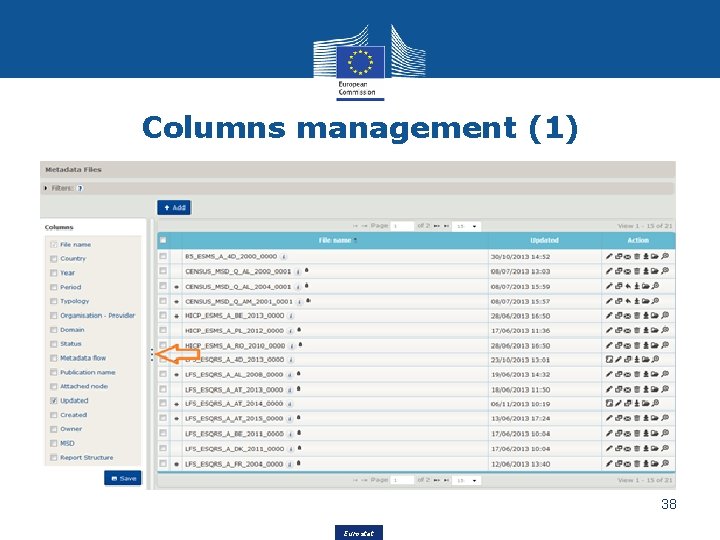Tick the Typology column checkbox

(x=53, y=302)
